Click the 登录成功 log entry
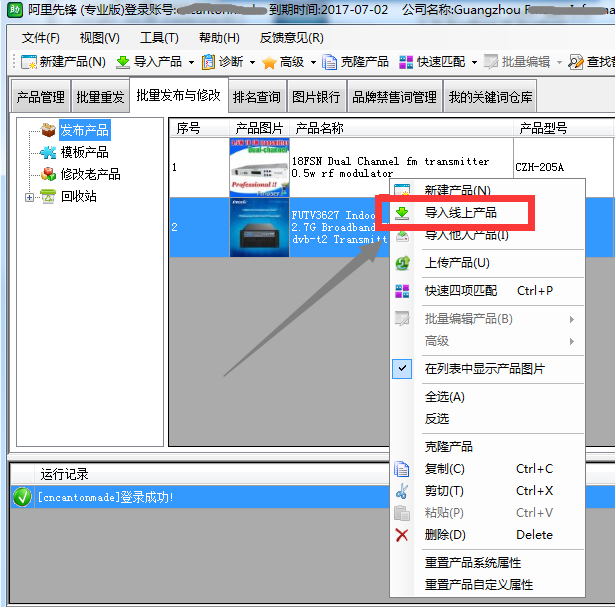Viewport: 615px width, 607px height. click(106, 497)
